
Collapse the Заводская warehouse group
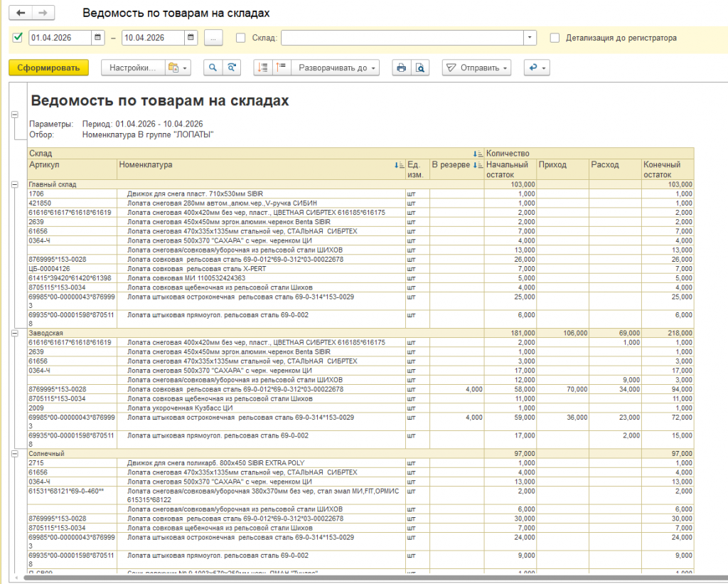click(14, 332)
